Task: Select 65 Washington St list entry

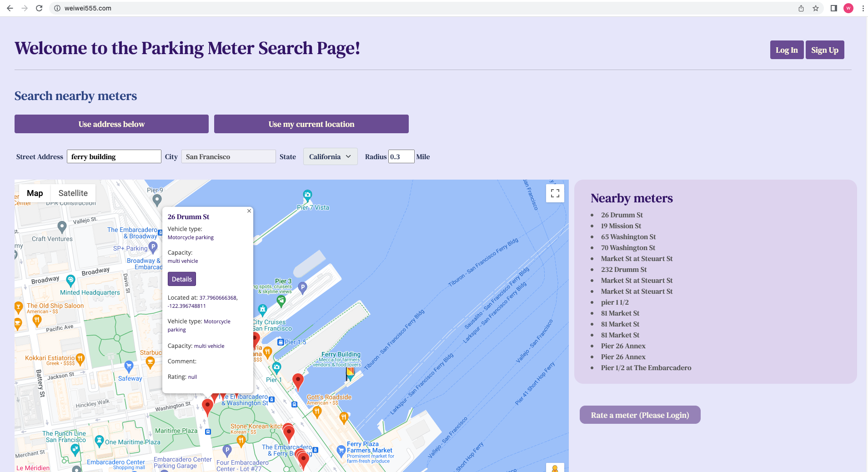Action: coord(628,237)
